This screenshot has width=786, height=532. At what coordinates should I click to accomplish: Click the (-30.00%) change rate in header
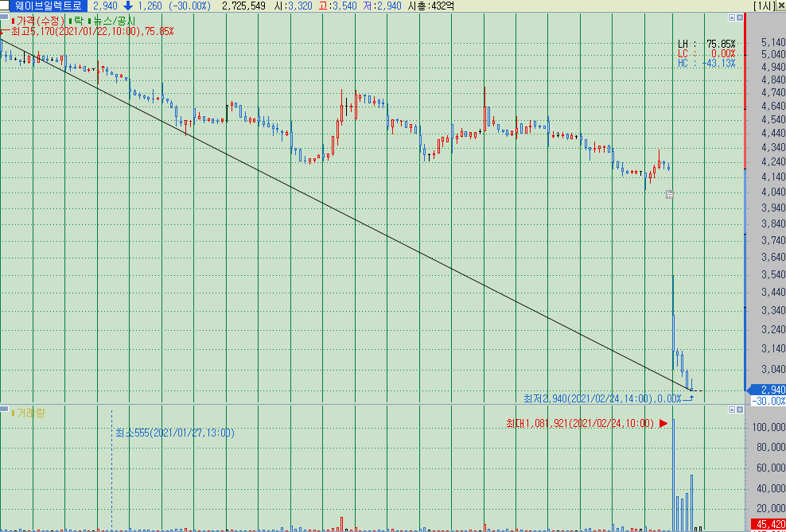point(189,6)
